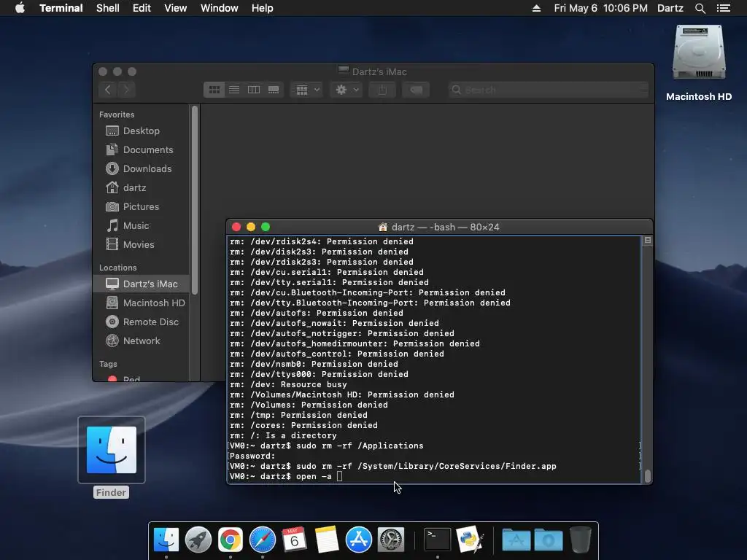Go back in Finder window
Screen dimensions: 747x560
tap(108, 90)
